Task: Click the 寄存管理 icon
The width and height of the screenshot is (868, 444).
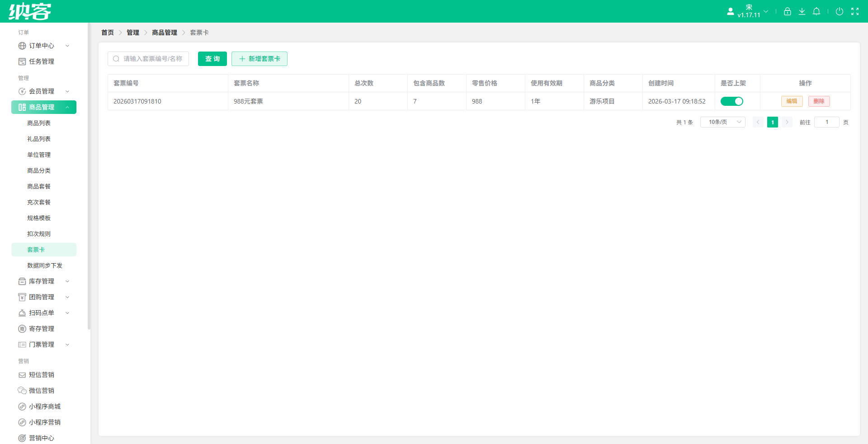Action: coord(22,329)
